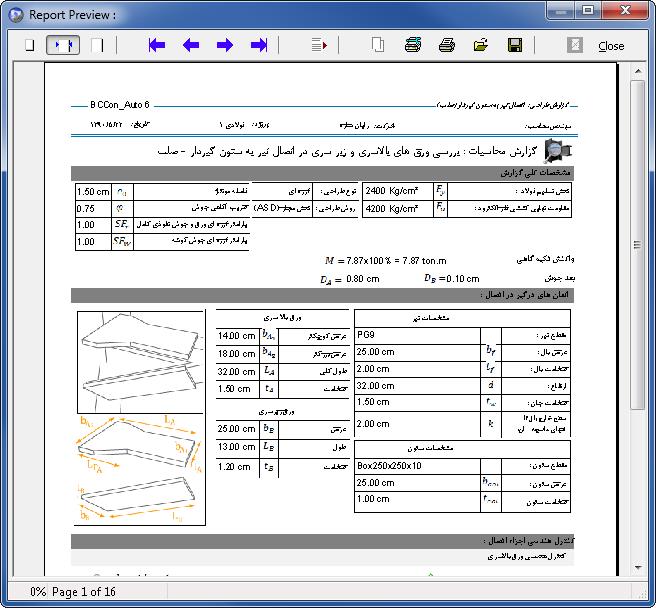Viewport: 656px width, 608px height.
Task: Toggle page width zoom mode
Action: (63, 45)
